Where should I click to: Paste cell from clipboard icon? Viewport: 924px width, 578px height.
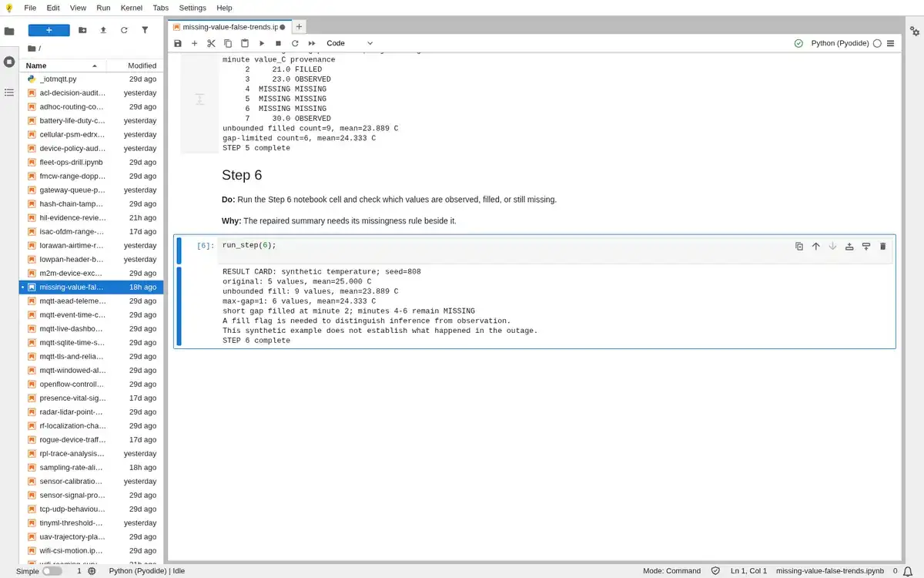245,44
